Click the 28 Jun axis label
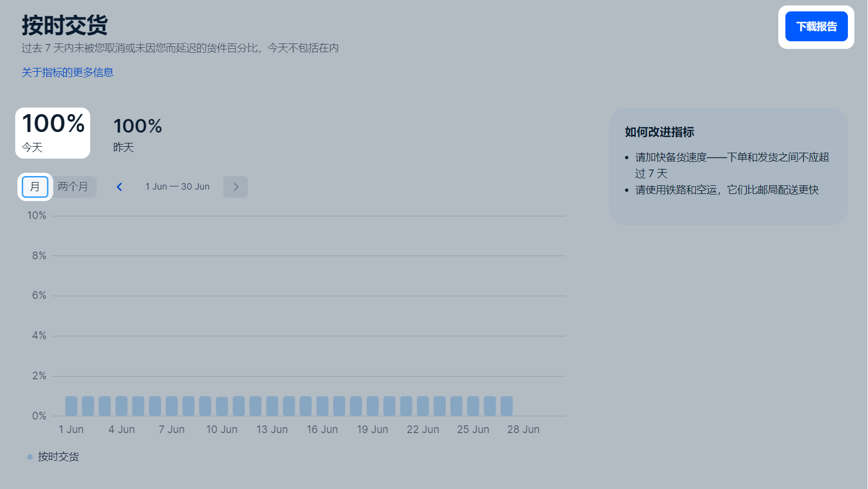 pos(523,430)
